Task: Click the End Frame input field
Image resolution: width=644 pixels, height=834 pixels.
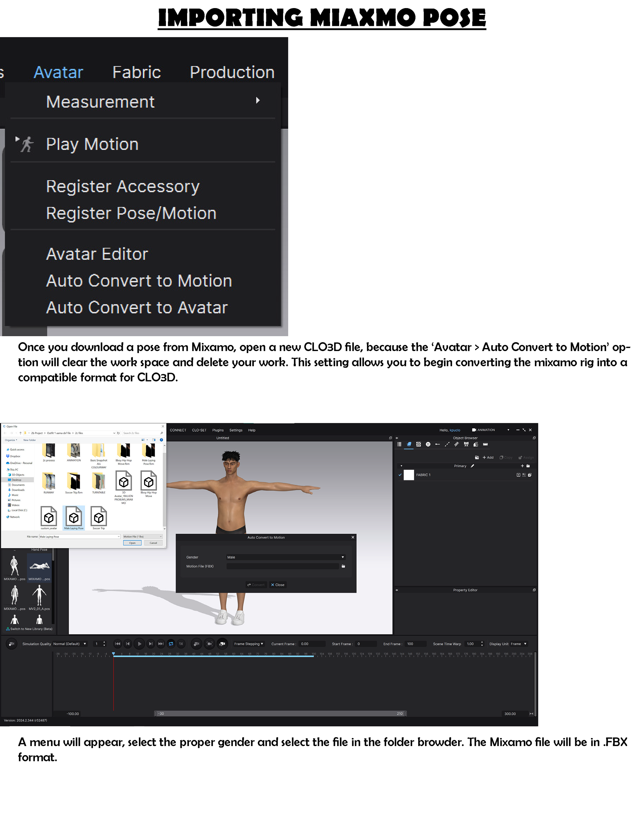Action: pyautogui.click(x=416, y=644)
